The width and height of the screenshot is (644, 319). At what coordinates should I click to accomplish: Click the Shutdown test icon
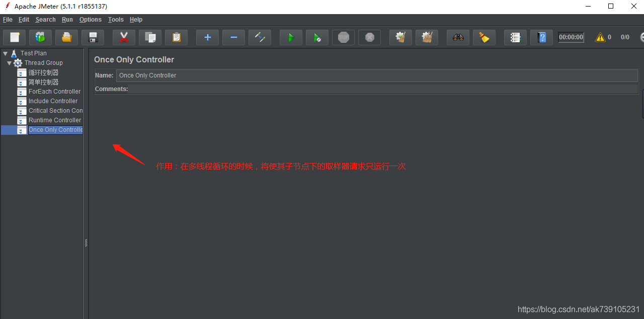point(369,37)
